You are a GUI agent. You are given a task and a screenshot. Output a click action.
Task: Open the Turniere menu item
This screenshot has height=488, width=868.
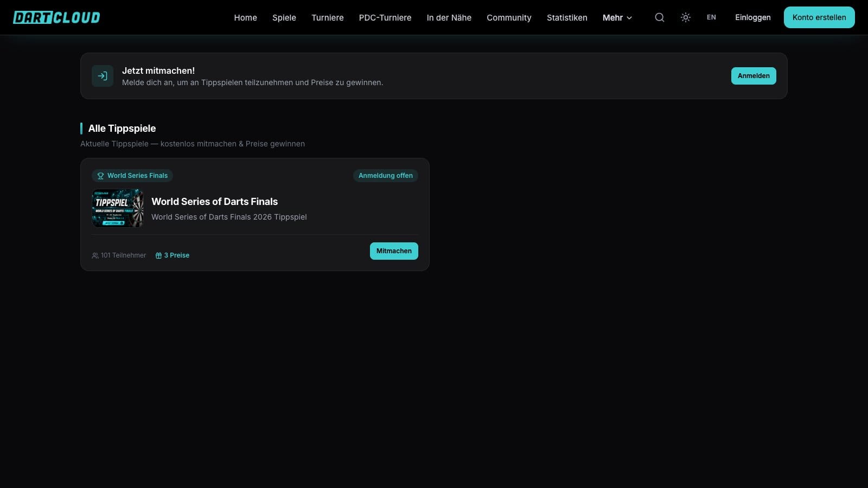tap(328, 17)
